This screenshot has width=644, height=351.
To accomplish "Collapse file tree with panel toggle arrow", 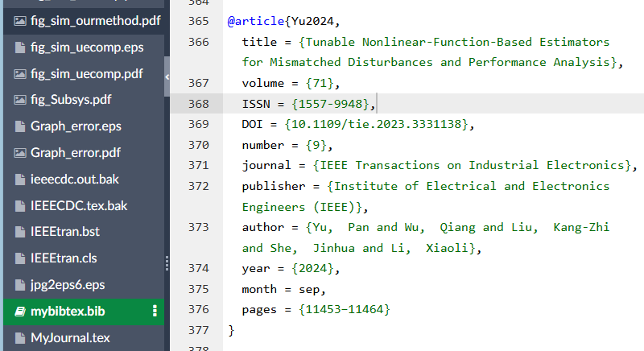I will point(167,76).
